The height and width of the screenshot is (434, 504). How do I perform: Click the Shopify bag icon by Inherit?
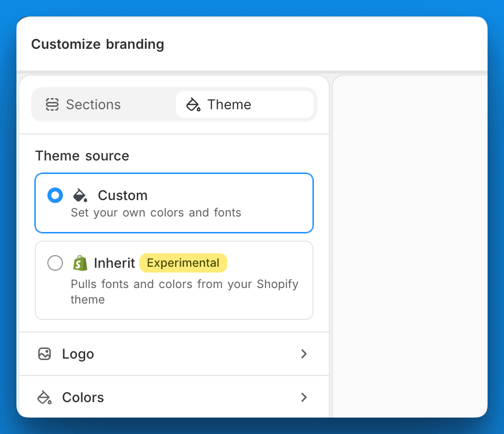[x=80, y=263]
